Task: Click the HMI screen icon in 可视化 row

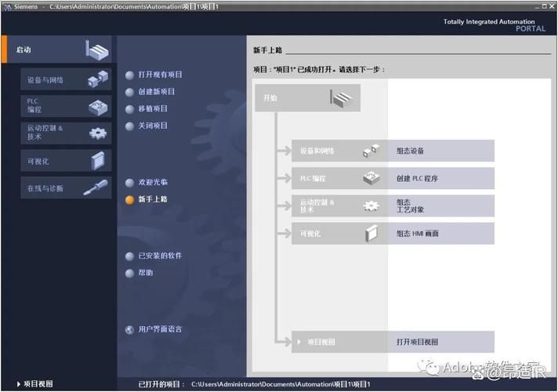Action: pyautogui.click(x=371, y=234)
